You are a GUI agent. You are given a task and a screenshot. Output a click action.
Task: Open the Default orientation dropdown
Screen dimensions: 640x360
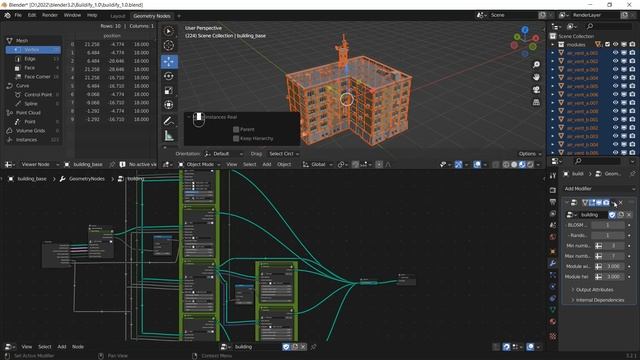point(224,154)
